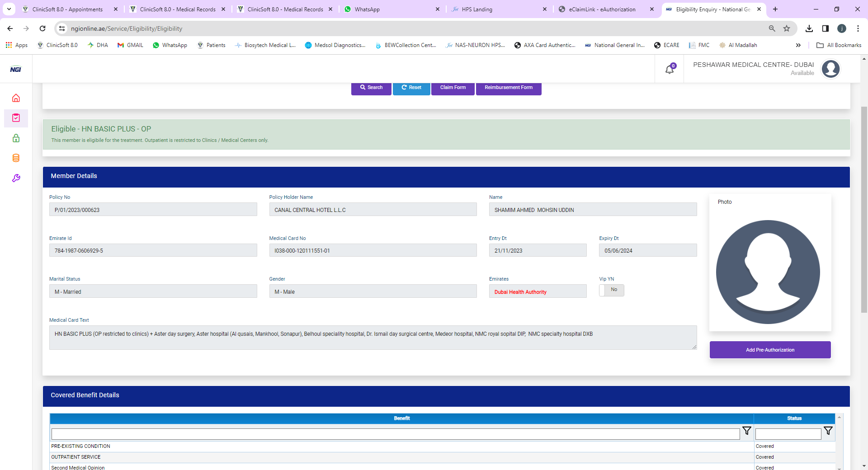Select the eligibility clipboard sidebar icon
This screenshot has width=868, height=470.
[x=16, y=118]
